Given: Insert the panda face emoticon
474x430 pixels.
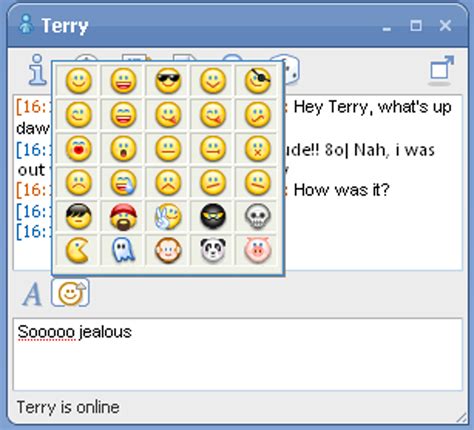Looking at the screenshot, I should pyautogui.click(x=213, y=250).
